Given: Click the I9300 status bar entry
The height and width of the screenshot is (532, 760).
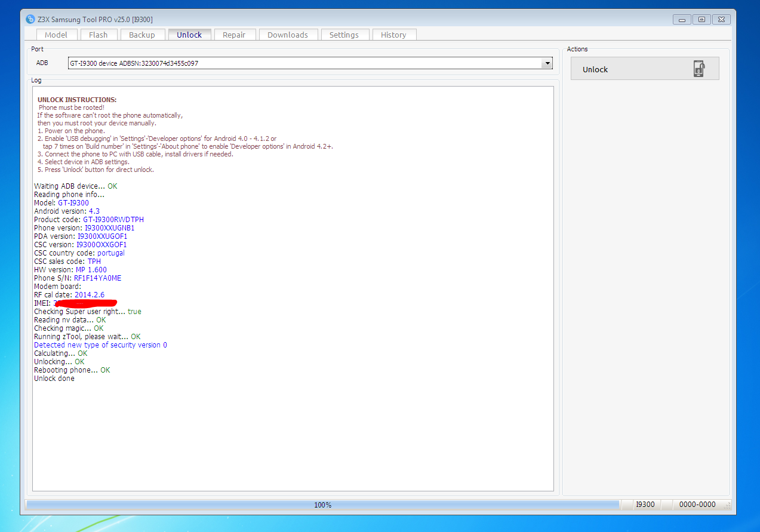Looking at the screenshot, I should tap(645, 505).
